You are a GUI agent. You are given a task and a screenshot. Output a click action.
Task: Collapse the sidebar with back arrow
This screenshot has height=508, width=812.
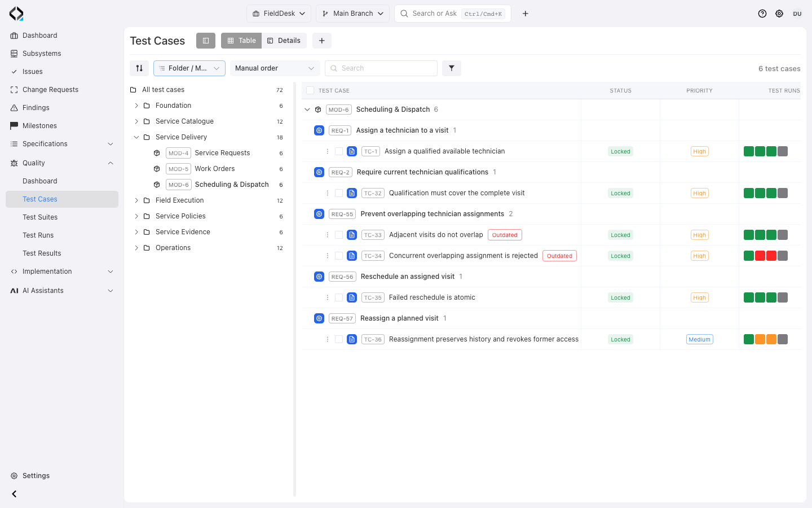[14, 494]
